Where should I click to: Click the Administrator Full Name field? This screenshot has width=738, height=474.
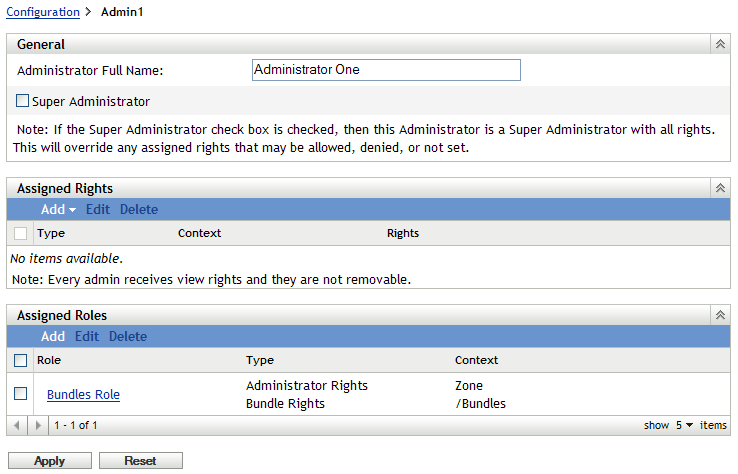pyautogui.click(x=386, y=70)
